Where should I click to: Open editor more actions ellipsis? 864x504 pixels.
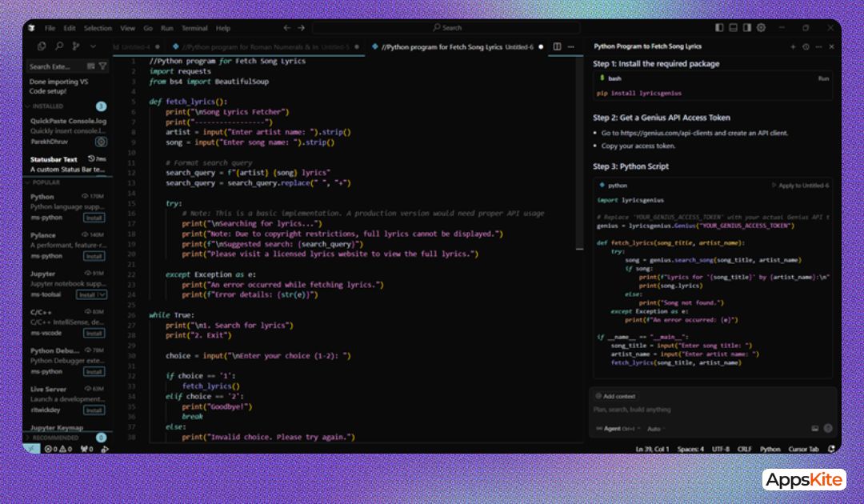571,47
